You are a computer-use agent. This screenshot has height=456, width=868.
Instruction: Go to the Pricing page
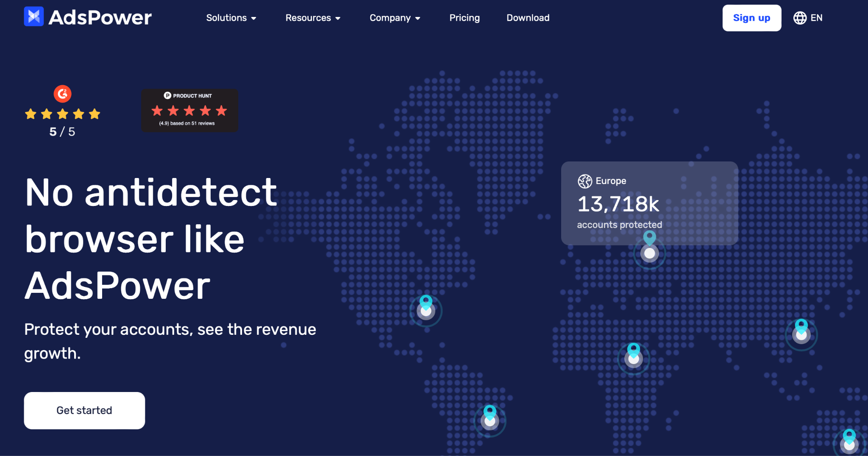[x=465, y=18]
